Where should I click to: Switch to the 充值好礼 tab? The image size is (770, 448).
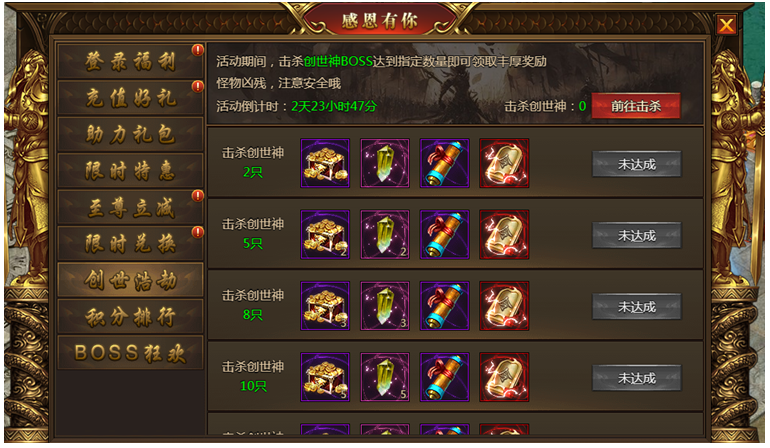click(x=130, y=98)
